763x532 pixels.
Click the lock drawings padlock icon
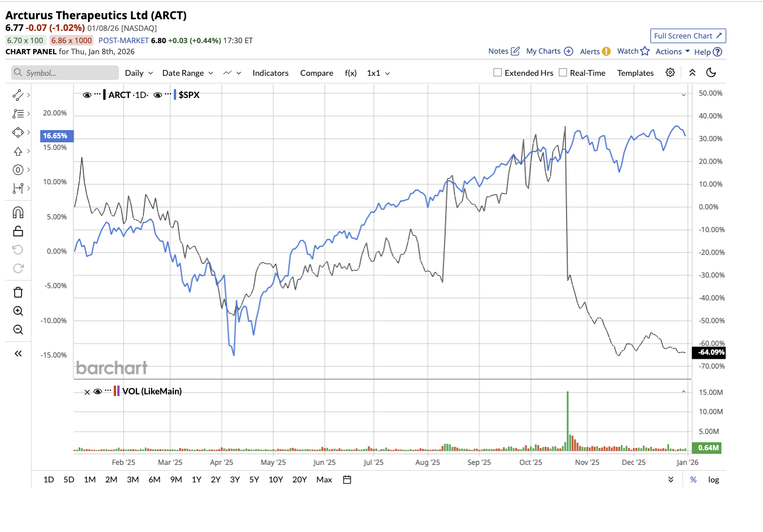18,231
